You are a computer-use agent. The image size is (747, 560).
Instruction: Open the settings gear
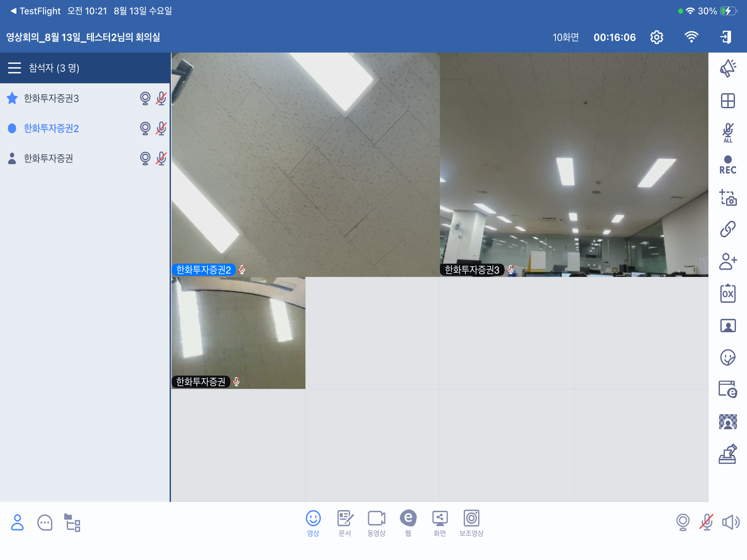click(x=656, y=37)
